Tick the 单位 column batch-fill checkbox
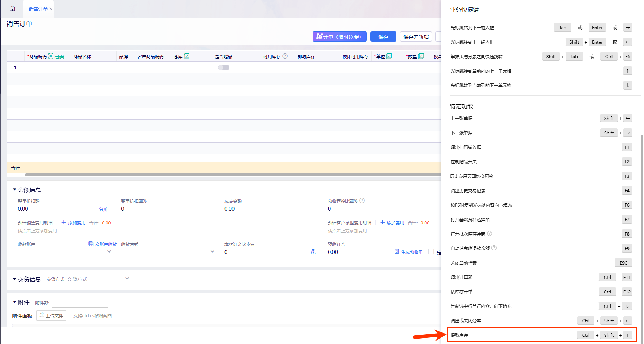Screen dimensions: 644x344 point(389,56)
